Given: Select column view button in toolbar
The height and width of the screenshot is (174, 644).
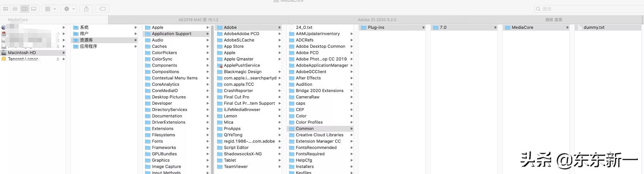Looking at the screenshot, I should pyautogui.click(x=25, y=8).
